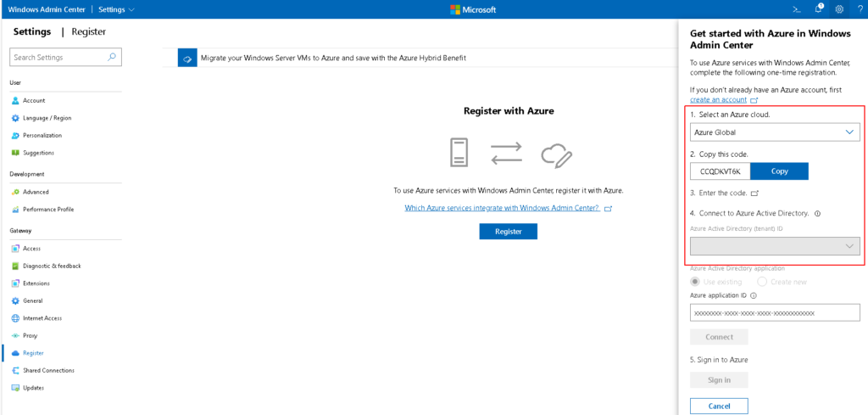The height and width of the screenshot is (415, 868).
Task: Click the Sign in button
Action: pyautogui.click(x=719, y=380)
